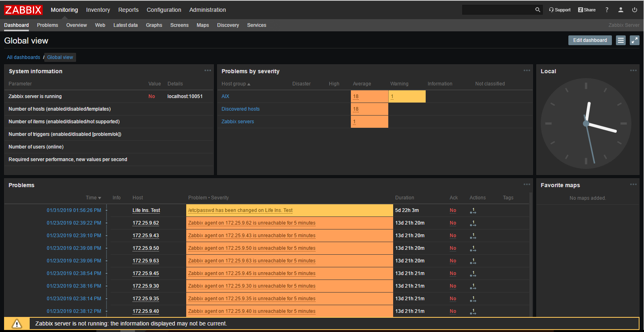
Task: Open the Discovered hosts group link
Action: pyautogui.click(x=240, y=109)
